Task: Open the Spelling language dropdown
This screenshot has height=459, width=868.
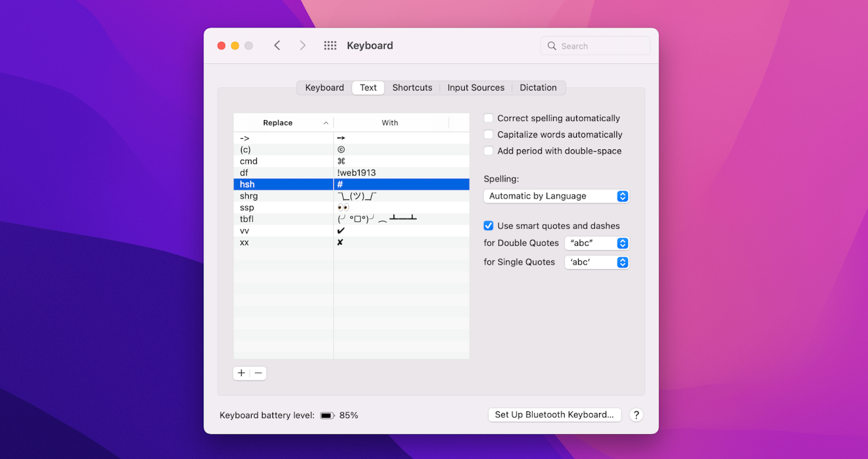Action: [x=555, y=196]
